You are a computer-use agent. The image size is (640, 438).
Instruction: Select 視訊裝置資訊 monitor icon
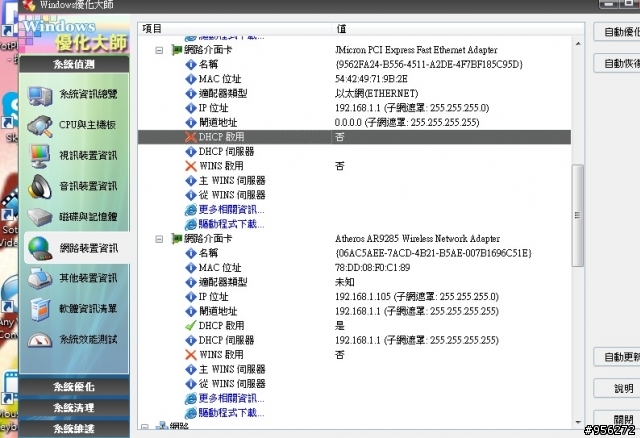(x=40, y=156)
